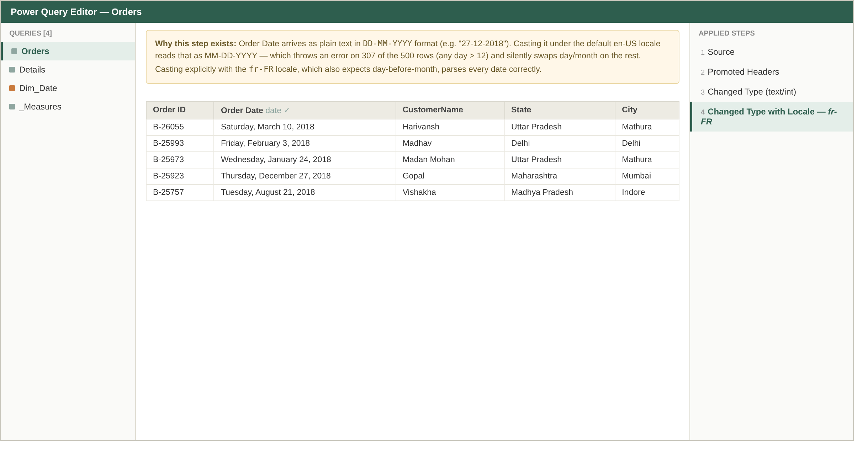Screen dimensions: 868x455
Task: Click the APPLIED STEPS panel heading
Action: coord(727,33)
